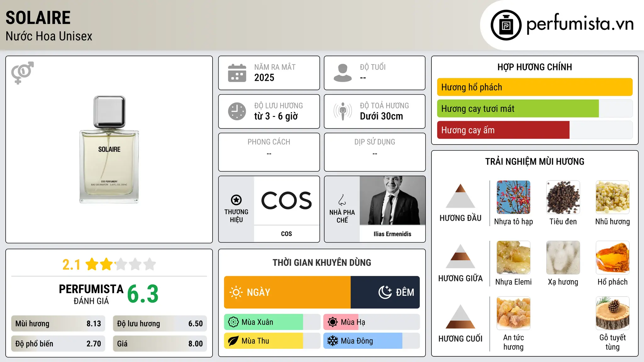Click the 'Dưới 30cm' sillage value

pyautogui.click(x=381, y=116)
